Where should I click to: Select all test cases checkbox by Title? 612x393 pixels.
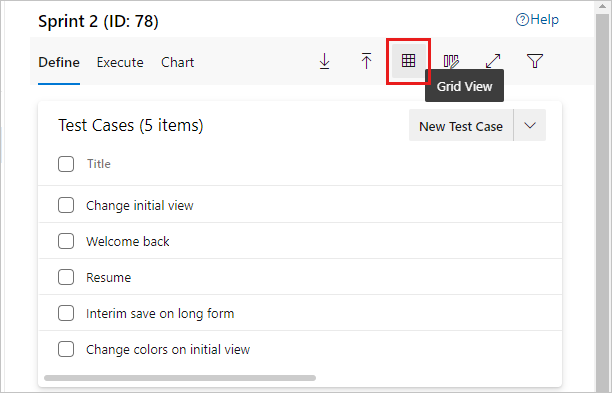pyautogui.click(x=66, y=164)
